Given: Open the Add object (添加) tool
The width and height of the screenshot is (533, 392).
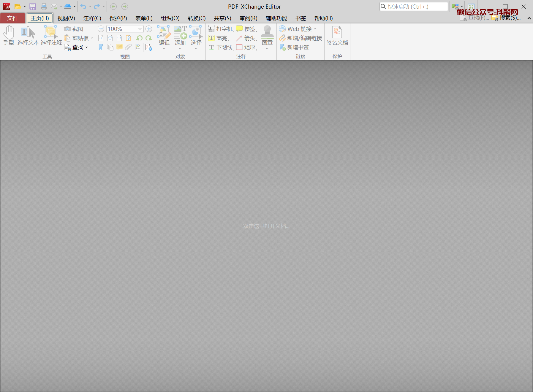Looking at the screenshot, I should coord(180,35).
